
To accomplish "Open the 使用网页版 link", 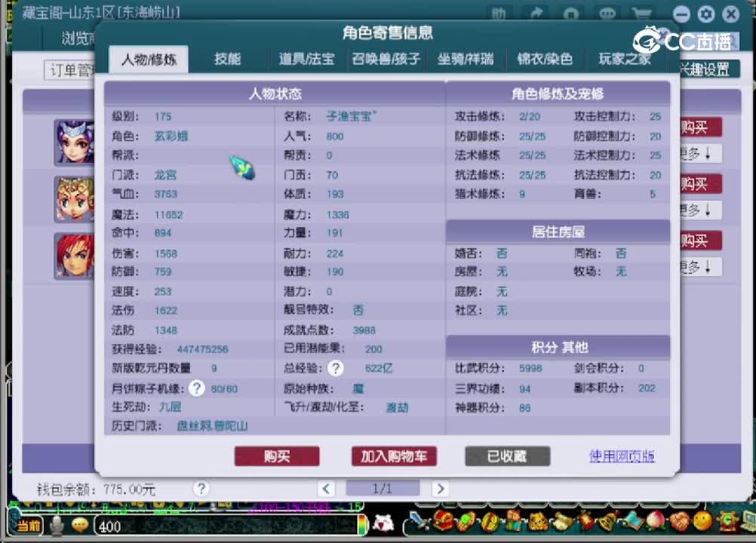I will [x=621, y=456].
